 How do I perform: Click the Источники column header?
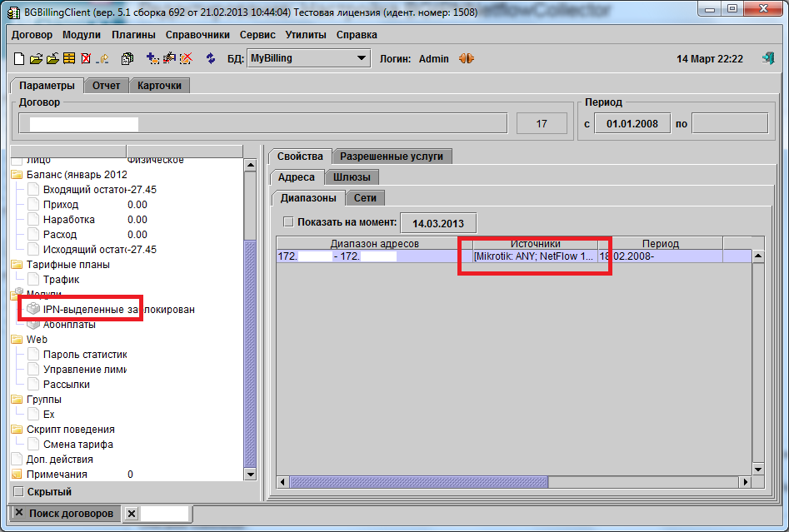536,243
